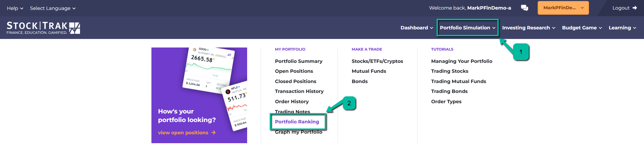Viewport: 644px width, 149px height.
Task: Open the Dashboard menu
Action: pyautogui.click(x=417, y=28)
